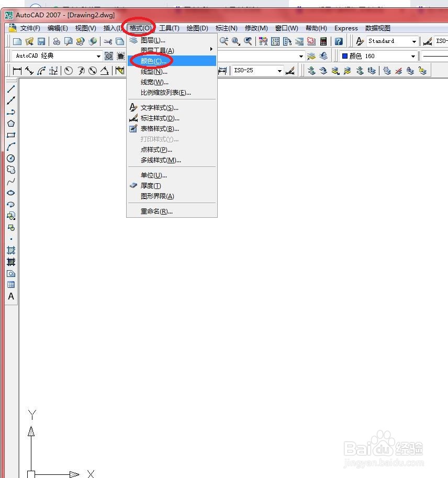
Task: Open the Express menu
Action: coord(346,28)
